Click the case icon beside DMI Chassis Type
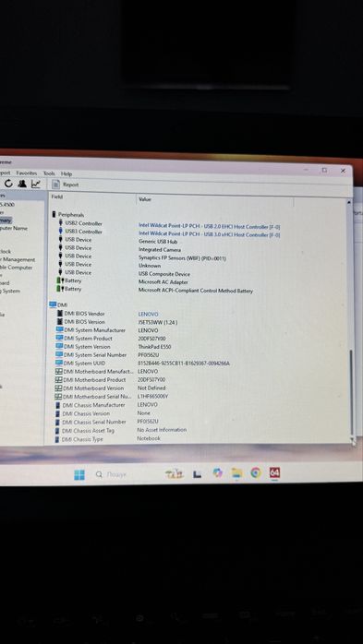The height and width of the screenshot is (644, 363). click(57, 439)
